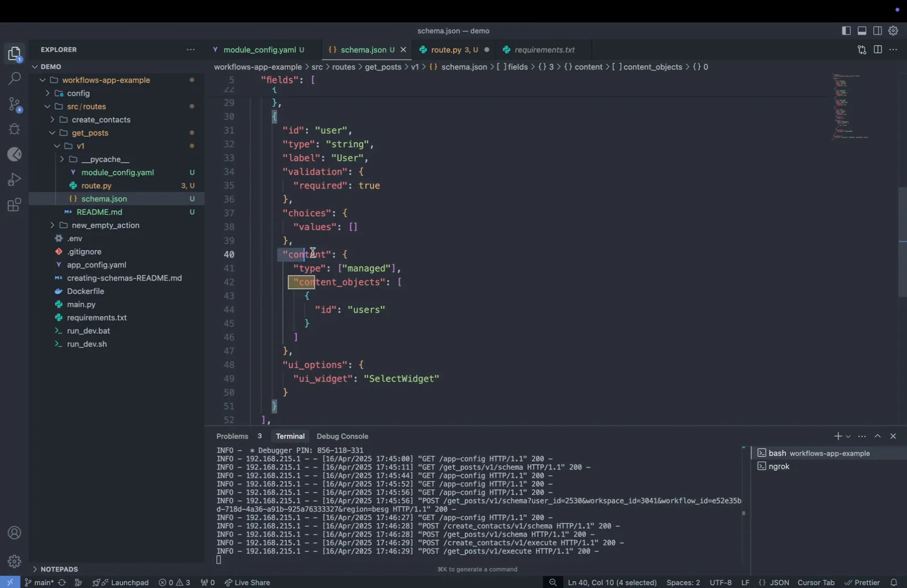Synchronize changes with the sync icon
The width and height of the screenshot is (907, 588).
pos(62,582)
